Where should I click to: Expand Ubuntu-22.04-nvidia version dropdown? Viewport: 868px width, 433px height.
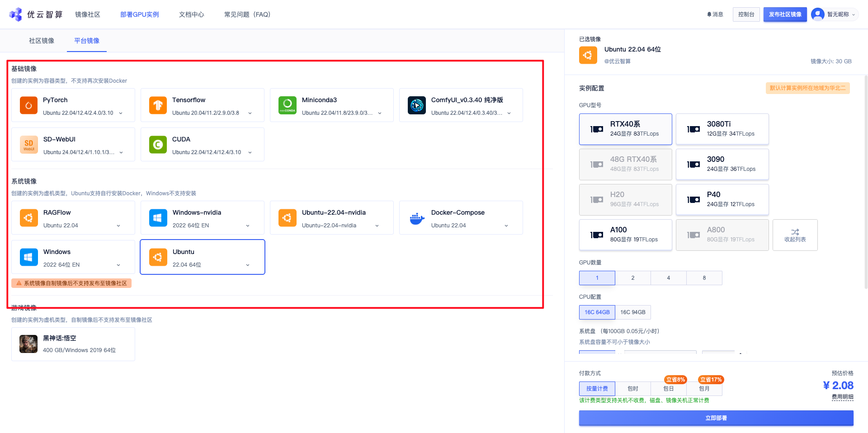click(377, 226)
